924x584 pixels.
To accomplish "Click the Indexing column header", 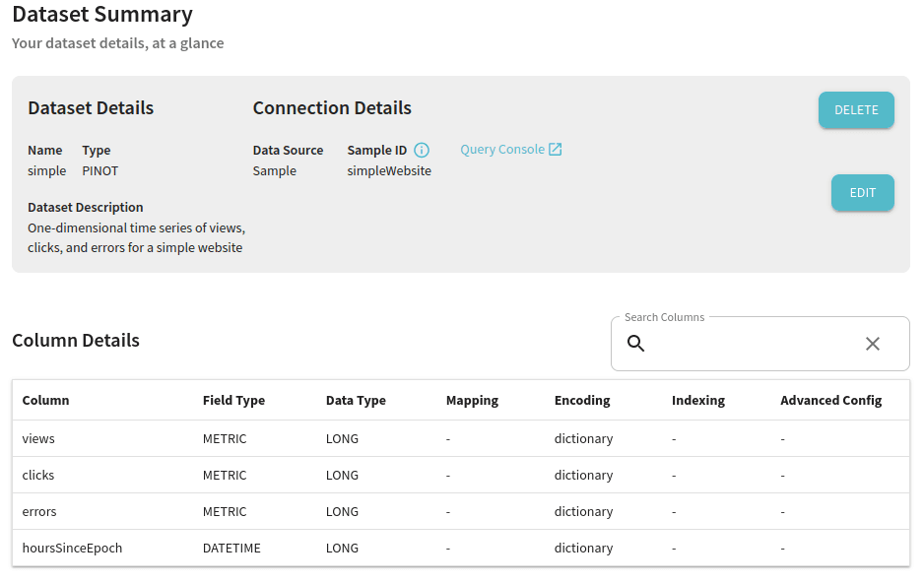I will (698, 400).
